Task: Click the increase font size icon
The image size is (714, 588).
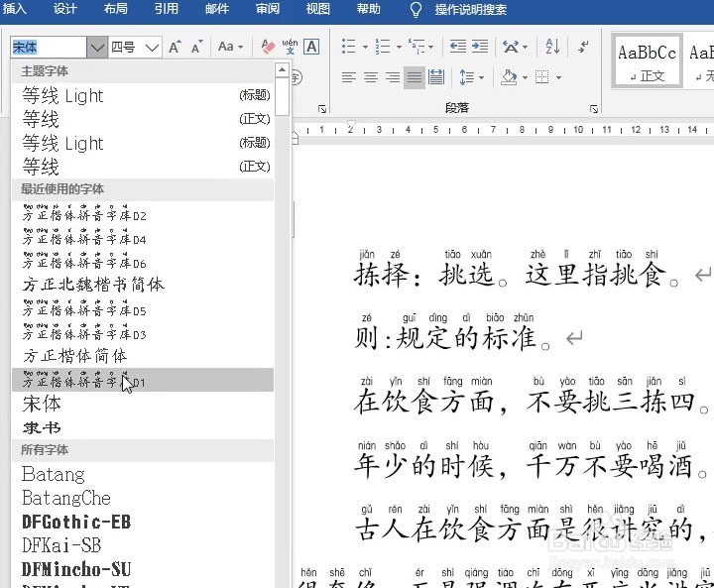Action: point(175,47)
